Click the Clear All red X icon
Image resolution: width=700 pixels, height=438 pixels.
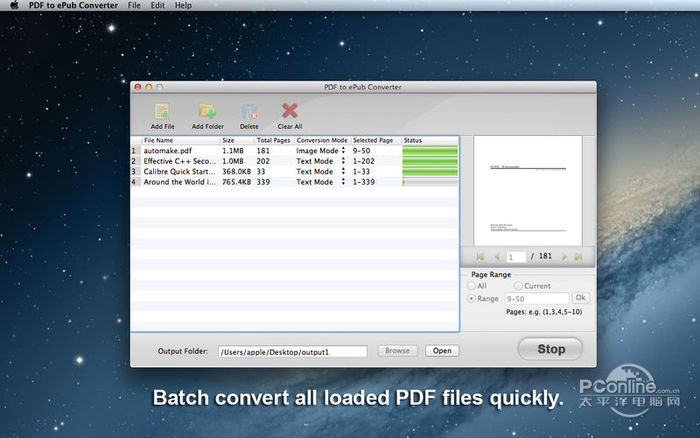[290, 111]
